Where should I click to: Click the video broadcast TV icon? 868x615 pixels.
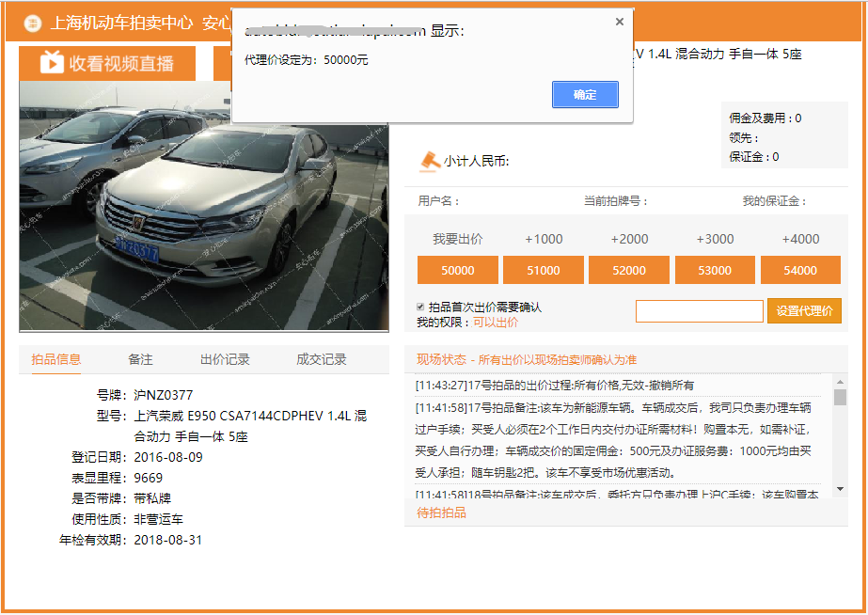pos(52,63)
